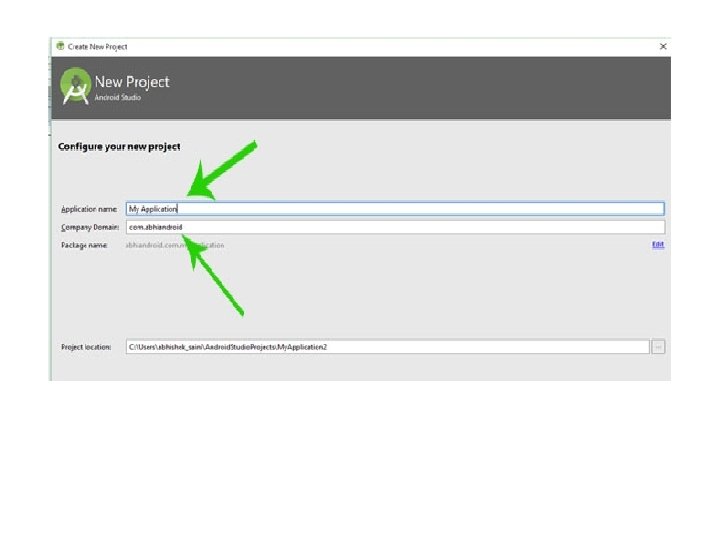720x540 pixels.
Task: Select the greyed package name text
Action: [x=175, y=245]
